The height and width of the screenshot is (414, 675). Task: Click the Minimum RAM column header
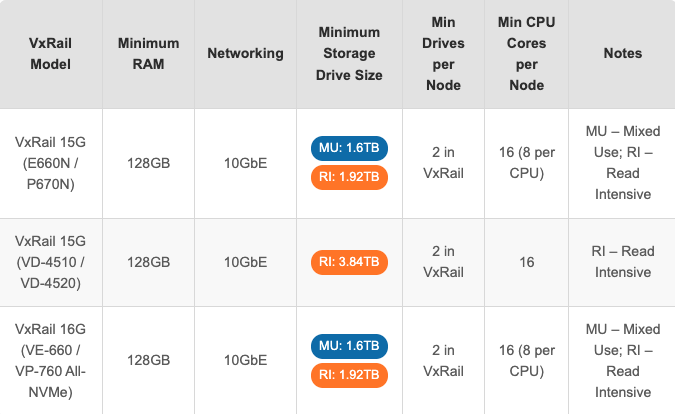[x=148, y=54]
